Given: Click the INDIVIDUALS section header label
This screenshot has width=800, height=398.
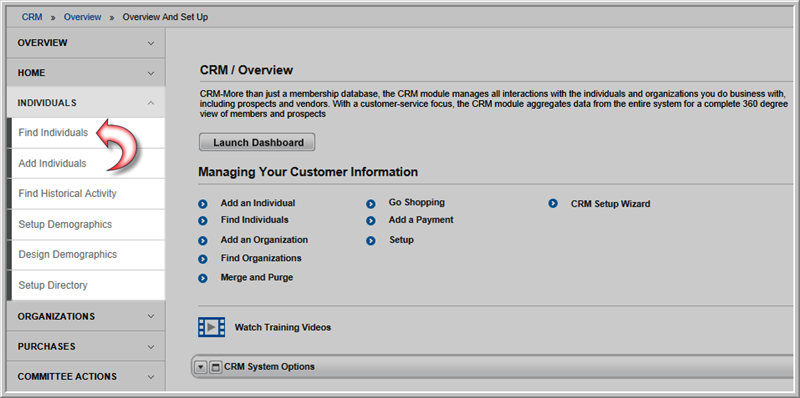Looking at the screenshot, I should pos(47,103).
